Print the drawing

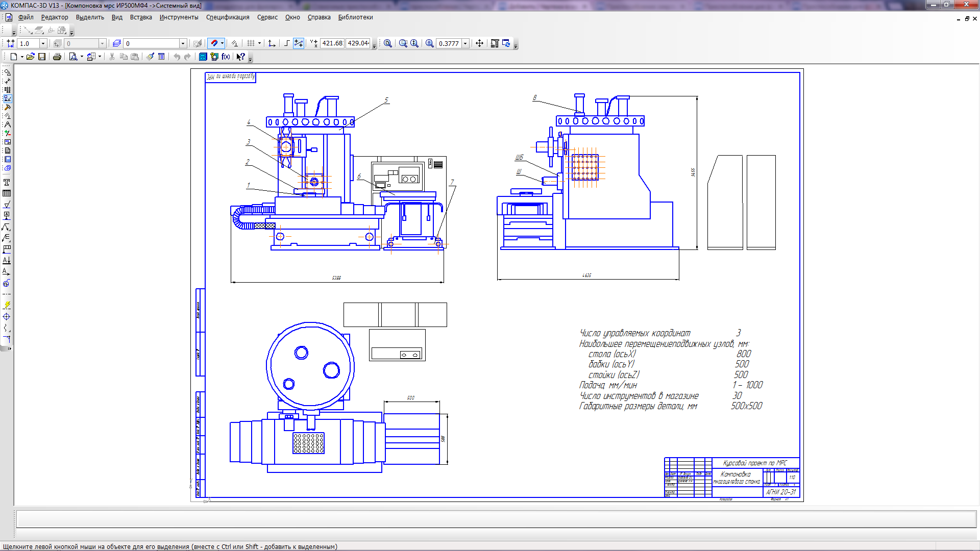57,57
